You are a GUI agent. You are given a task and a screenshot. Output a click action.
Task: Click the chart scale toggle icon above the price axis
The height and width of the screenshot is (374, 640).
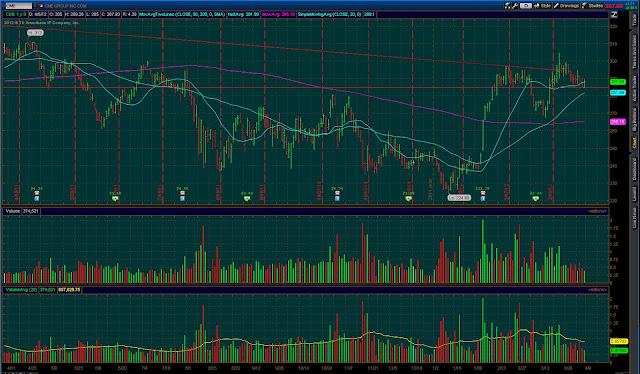(614, 15)
